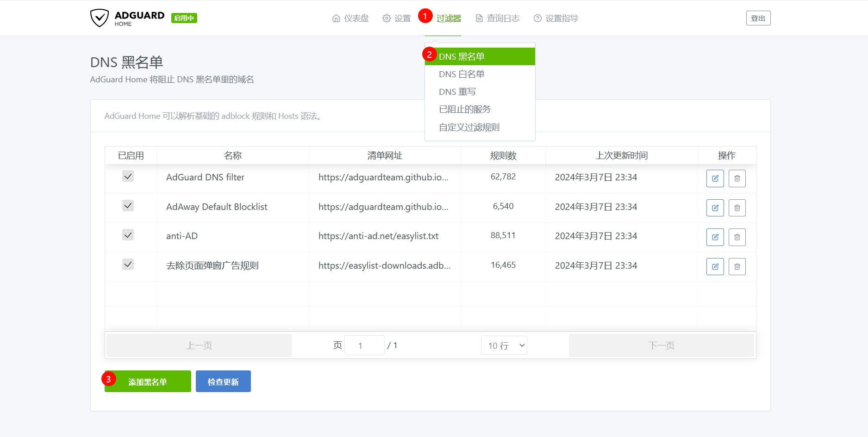Click the AdGuard Home shield logo
868x437 pixels.
(x=99, y=18)
